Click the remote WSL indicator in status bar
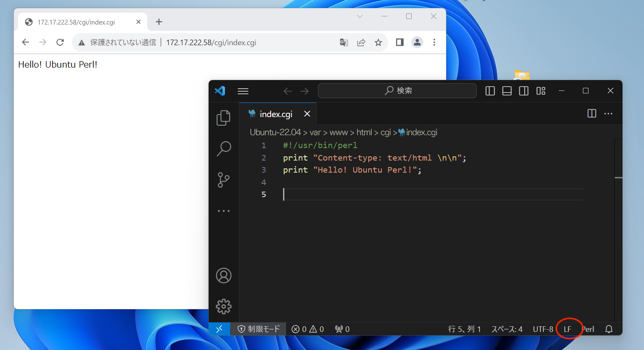644x350 pixels. tap(219, 329)
